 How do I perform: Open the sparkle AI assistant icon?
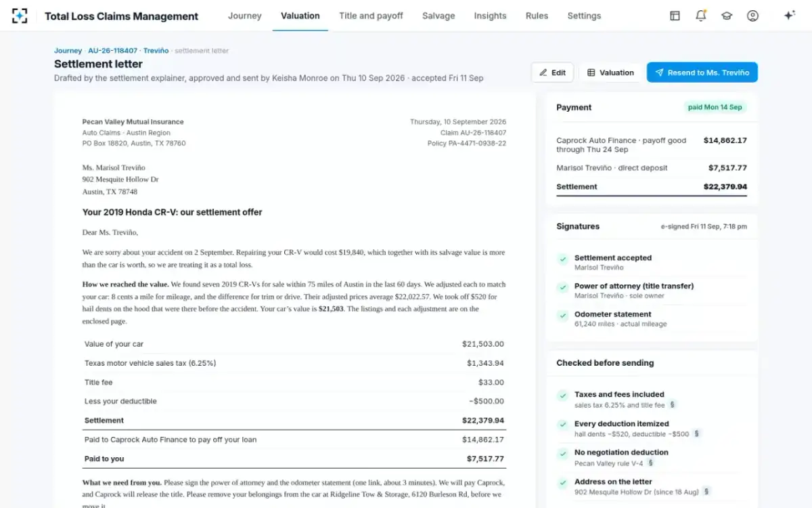tap(789, 16)
